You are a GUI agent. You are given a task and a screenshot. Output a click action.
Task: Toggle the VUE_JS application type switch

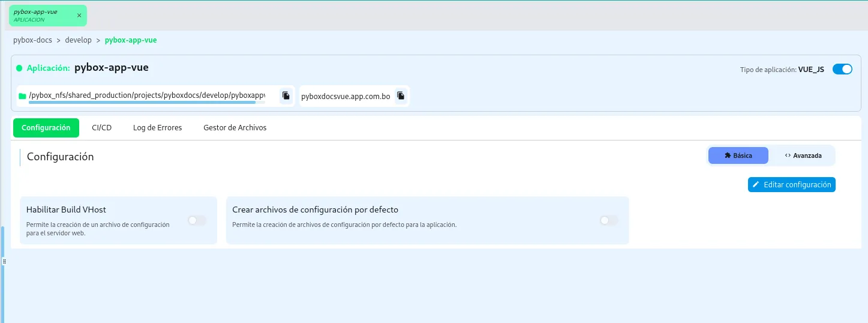point(842,69)
